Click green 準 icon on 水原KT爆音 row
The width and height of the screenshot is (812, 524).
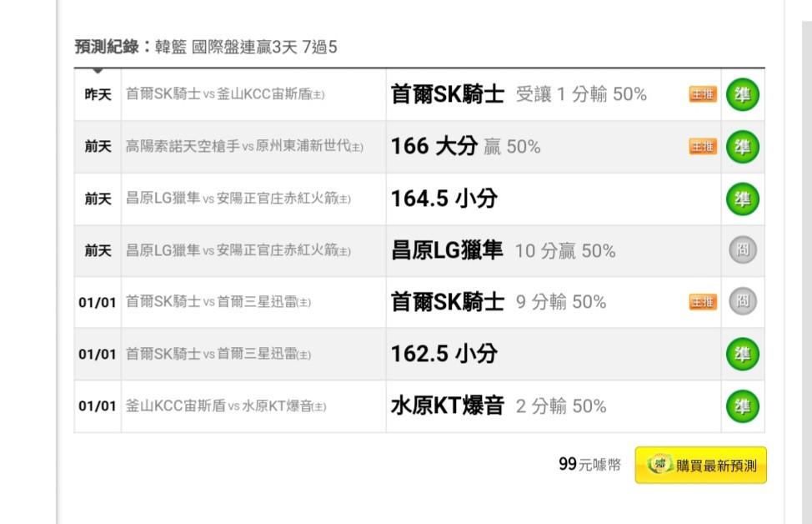[743, 406]
